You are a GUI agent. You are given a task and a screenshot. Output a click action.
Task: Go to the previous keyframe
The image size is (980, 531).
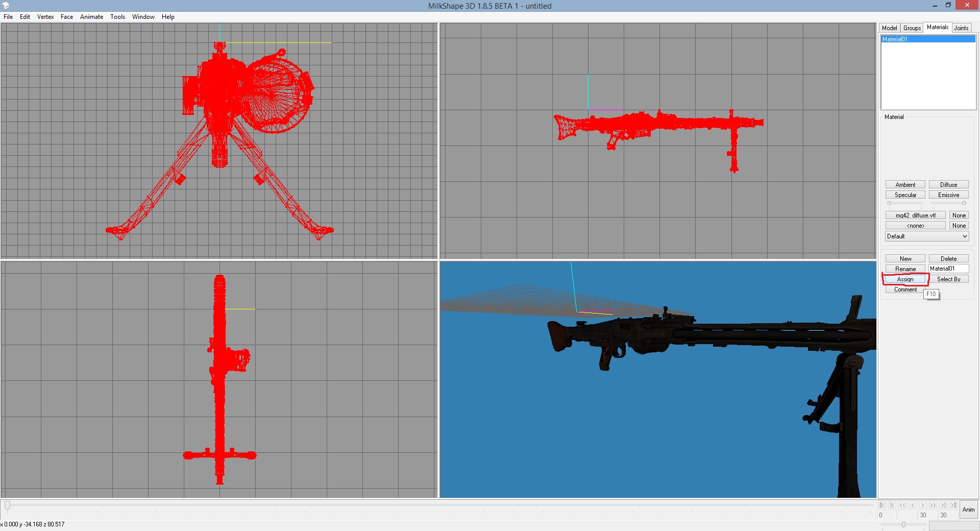click(x=892, y=505)
